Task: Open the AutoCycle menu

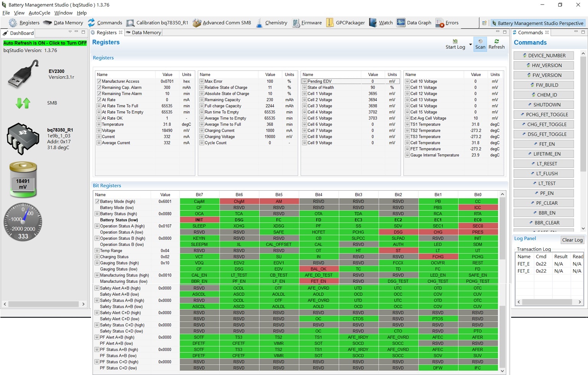Action: pos(39,13)
